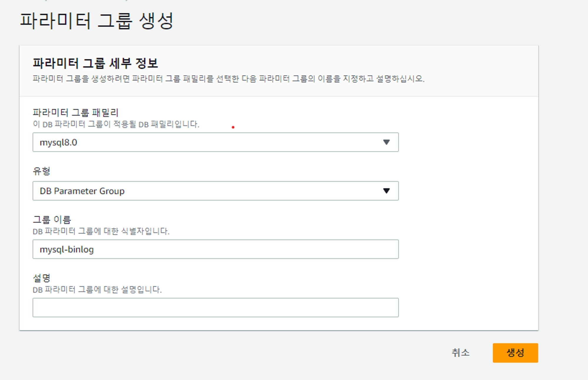This screenshot has height=380, width=588.
Task: Click the 유형 field label
Action: [x=41, y=171]
